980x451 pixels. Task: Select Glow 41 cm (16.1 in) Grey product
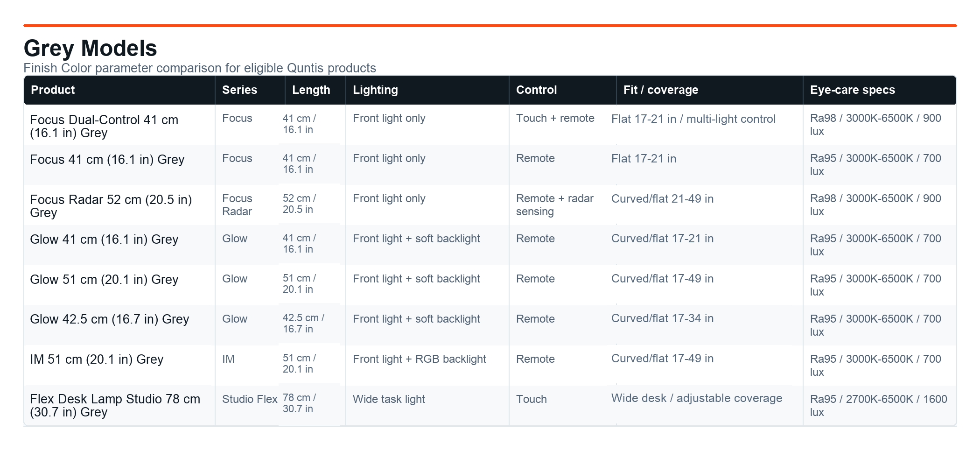pos(104,240)
